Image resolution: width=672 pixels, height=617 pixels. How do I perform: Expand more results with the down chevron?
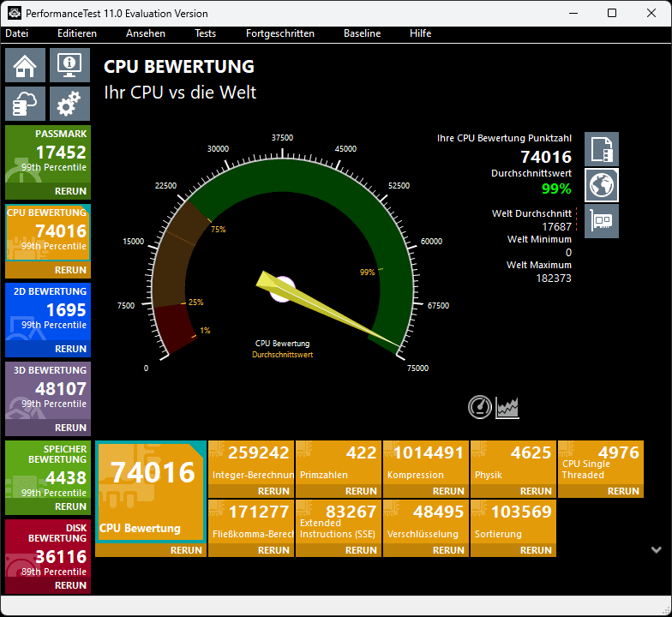(657, 550)
